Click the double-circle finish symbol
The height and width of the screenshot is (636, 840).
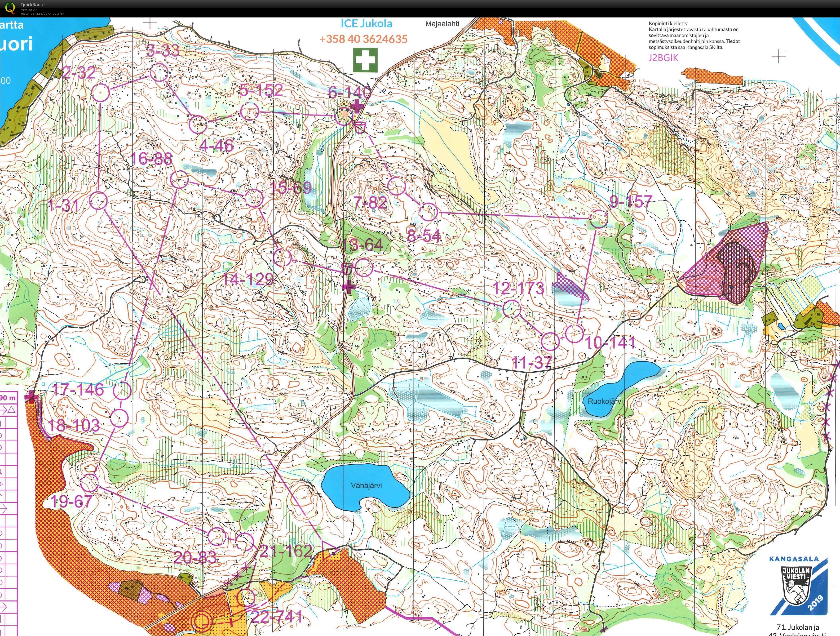tap(202, 621)
